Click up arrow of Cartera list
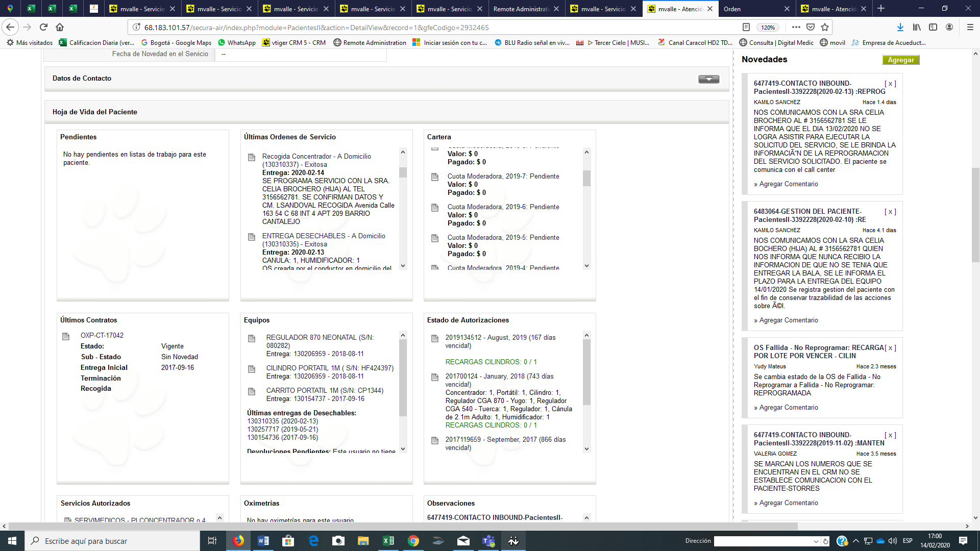Image resolution: width=980 pixels, height=551 pixels. click(x=586, y=152)
